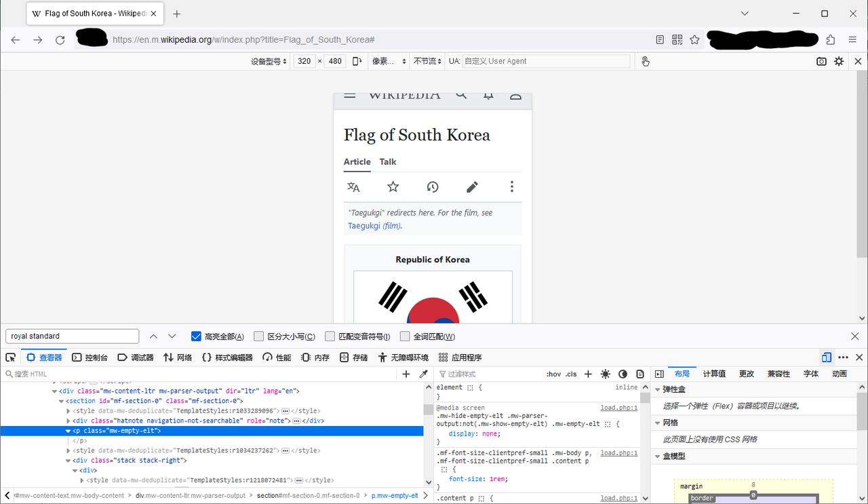Open devtools more-options ellipsis menu
The width and height of the screenshot is (868, 504).
[x=843, y=357]
